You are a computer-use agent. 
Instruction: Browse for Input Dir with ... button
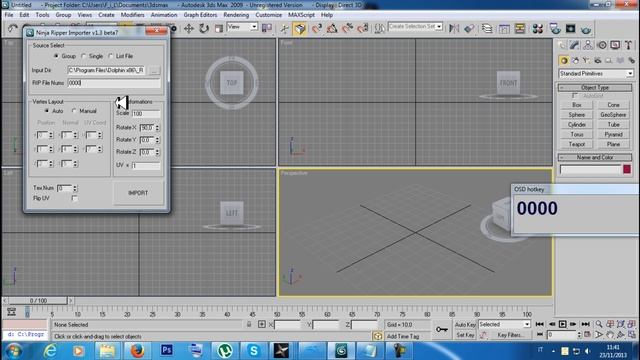(154, 70)
